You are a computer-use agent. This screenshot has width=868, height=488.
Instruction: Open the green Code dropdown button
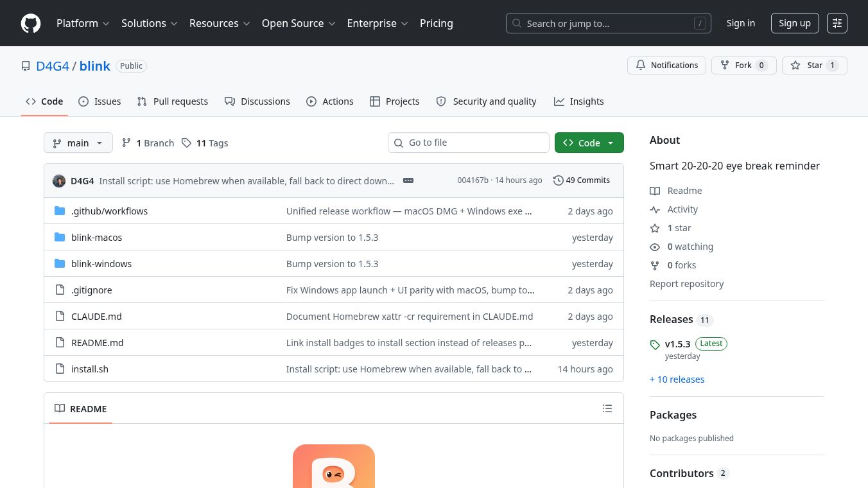[x=589, y=143]
